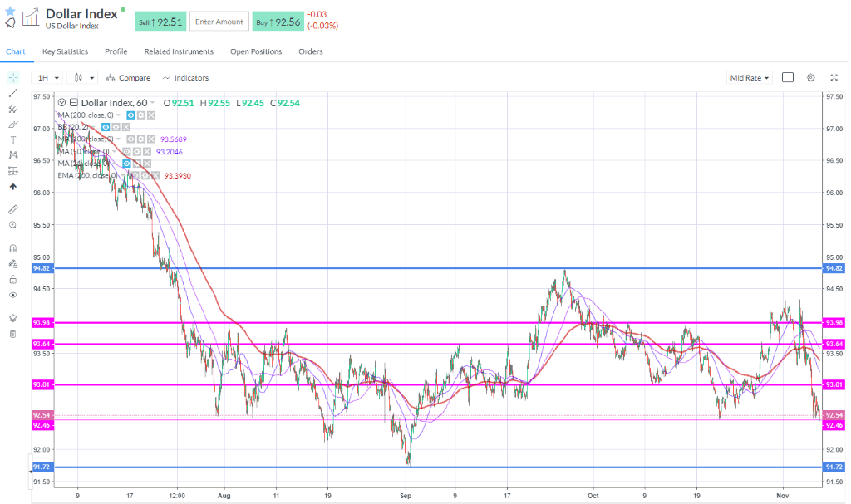Image resolution: width=851 pixels, height=504 pixels.
Task: Open the object tree layers icon
Action: [13, 319]
